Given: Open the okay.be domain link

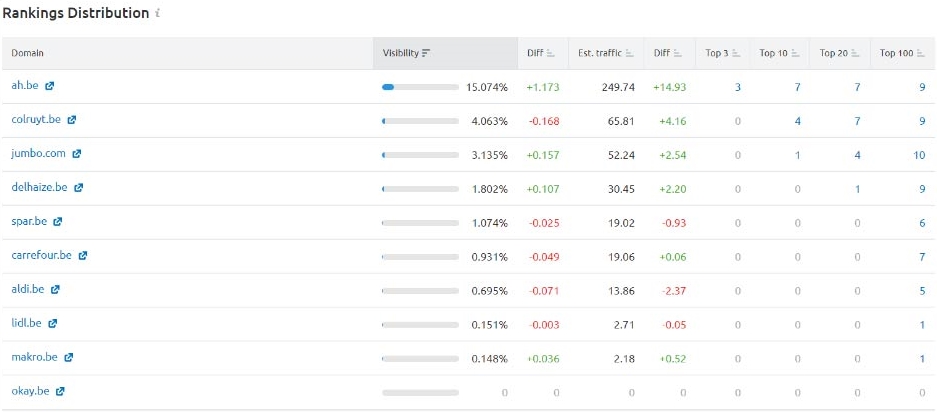Looking at the screenshot, I should pos(30,392).
